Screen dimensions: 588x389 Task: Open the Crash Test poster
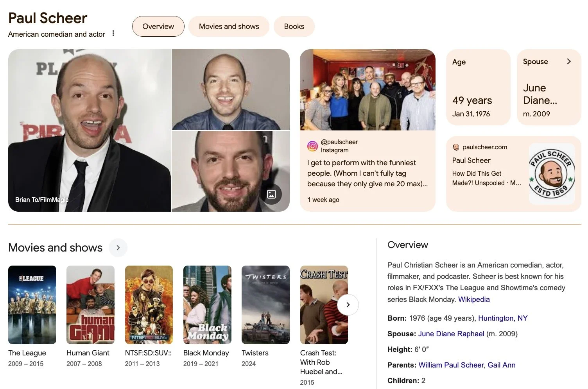coord(324,305)
